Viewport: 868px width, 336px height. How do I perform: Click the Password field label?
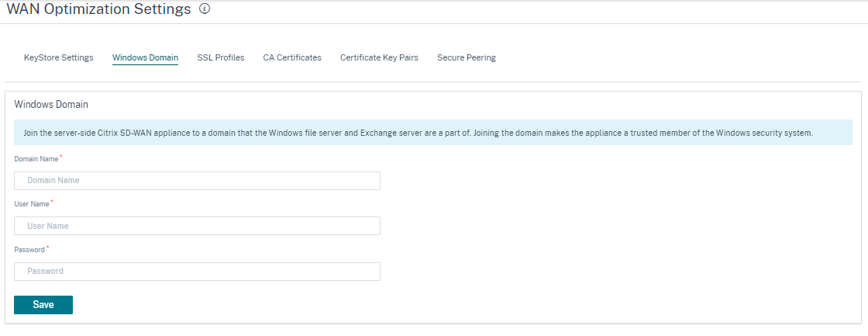29,250
